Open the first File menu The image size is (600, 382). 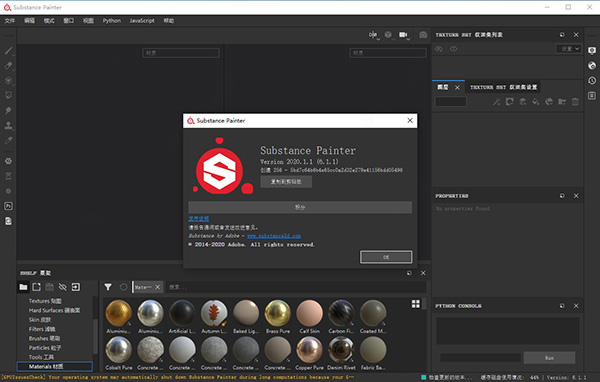tap(10, 21)
